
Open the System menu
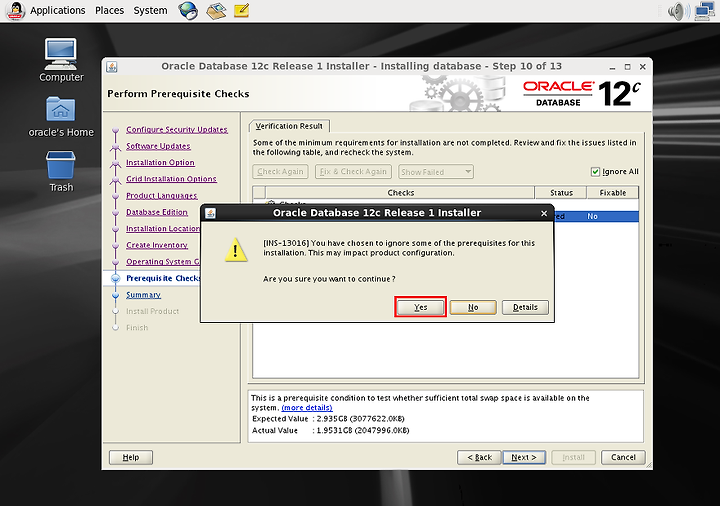(150, 11)
